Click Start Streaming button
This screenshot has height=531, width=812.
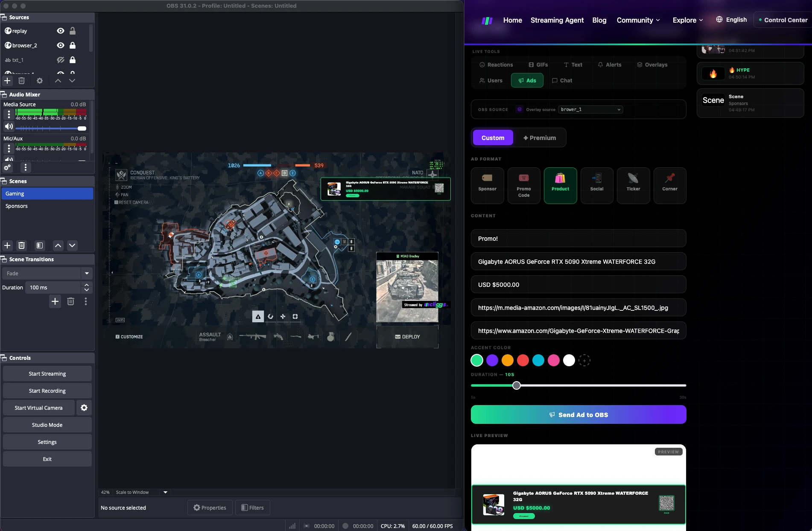click(x=47, y=373)
